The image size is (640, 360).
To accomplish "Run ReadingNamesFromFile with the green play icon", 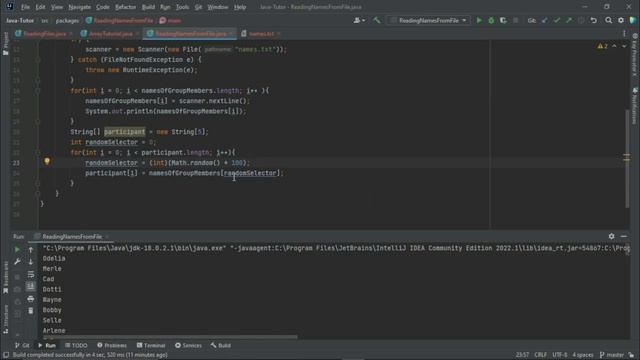I will coord(479,20).
